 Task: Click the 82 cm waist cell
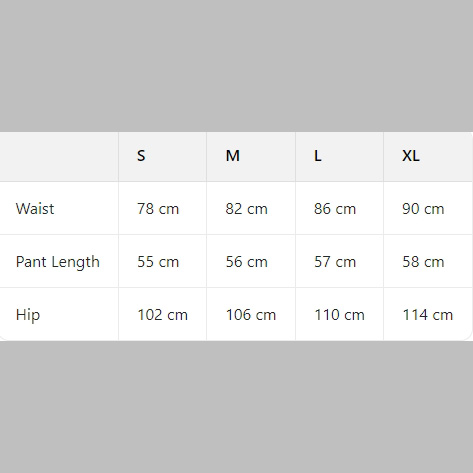[251, 208]
